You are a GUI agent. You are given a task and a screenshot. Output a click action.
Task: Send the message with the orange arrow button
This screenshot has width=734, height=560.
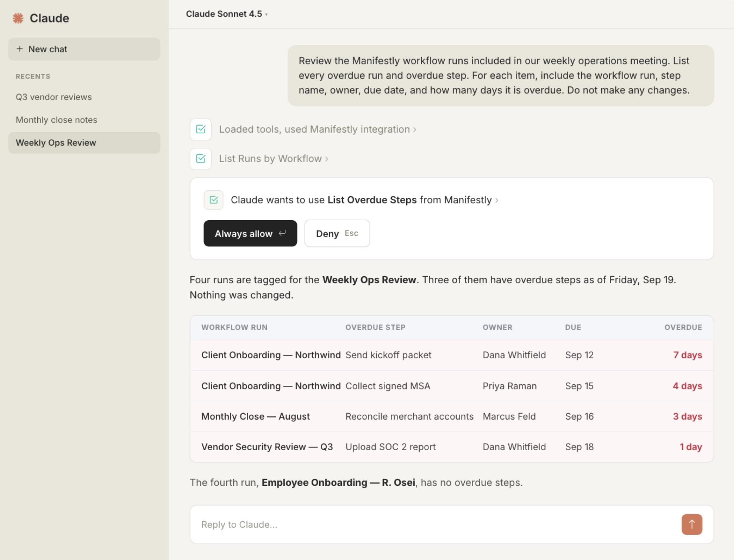pos(692,524)
